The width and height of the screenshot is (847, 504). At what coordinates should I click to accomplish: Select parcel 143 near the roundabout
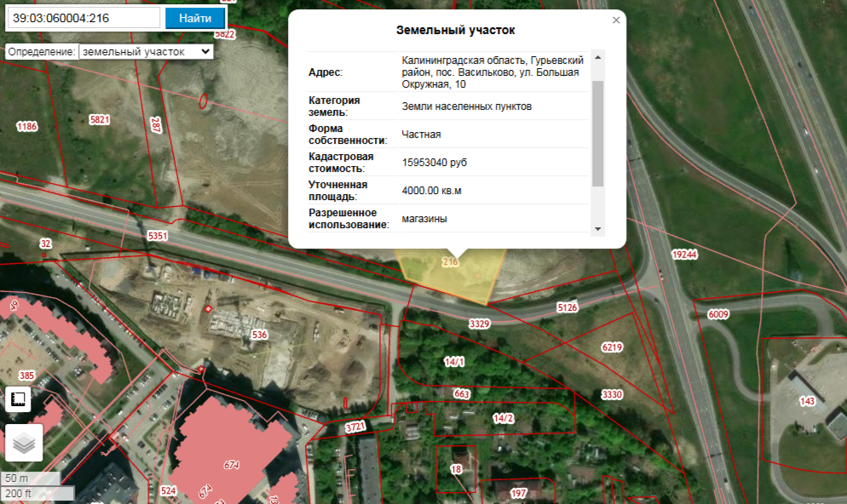click(806, 401)
